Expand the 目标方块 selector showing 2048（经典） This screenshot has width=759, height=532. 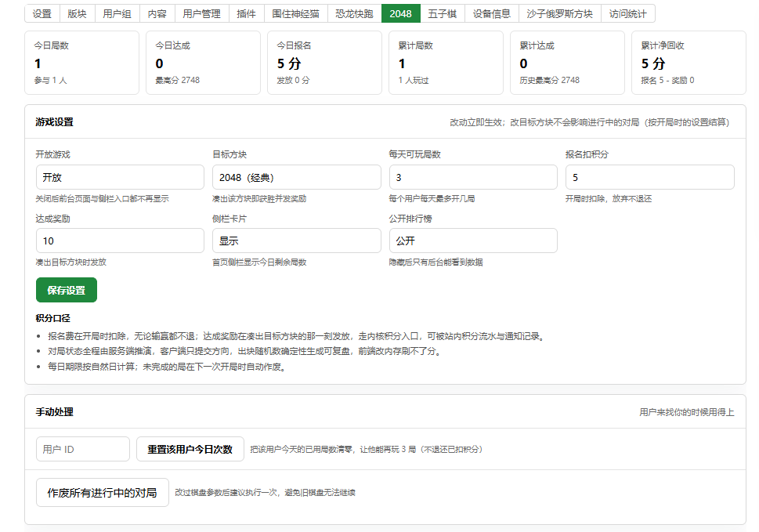pos(297,177)
